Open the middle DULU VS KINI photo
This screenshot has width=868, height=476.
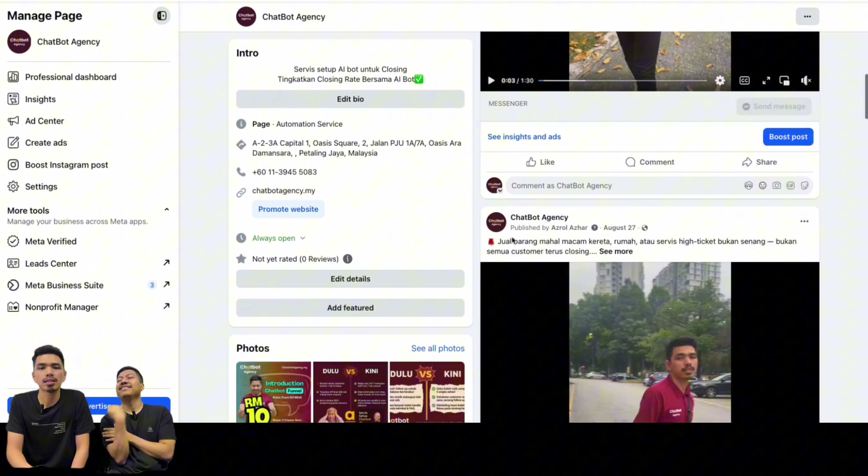[350, 392]
